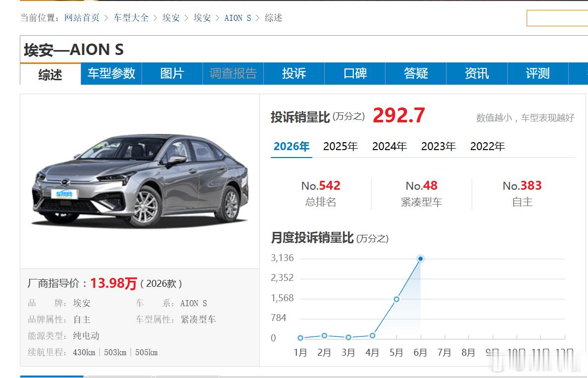Open the 评测 tab
Image resolution: width=588 pixels, height=378 pixels.
[x=538, y=74]
